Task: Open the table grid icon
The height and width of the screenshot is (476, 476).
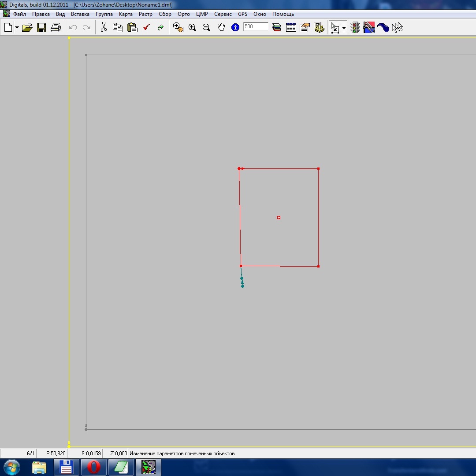Action: (291, 27)
